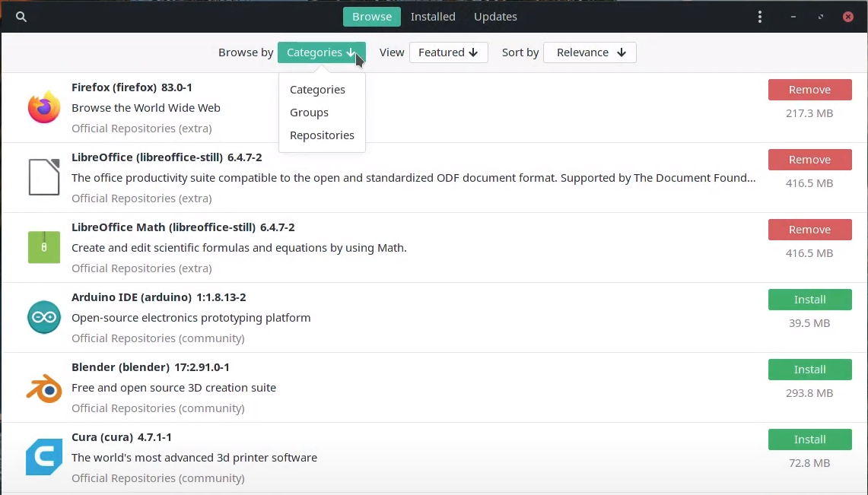Click 'Open-source electronics prototyping platform' description
This screenshot has width=868, height=495.
[191, 318]
